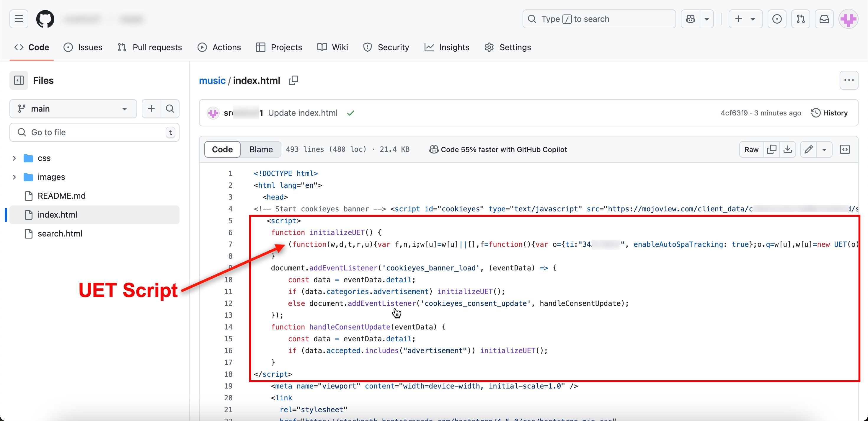View the commit status green checkmark
Screen dimensions: 868x421
coord(350,113)
